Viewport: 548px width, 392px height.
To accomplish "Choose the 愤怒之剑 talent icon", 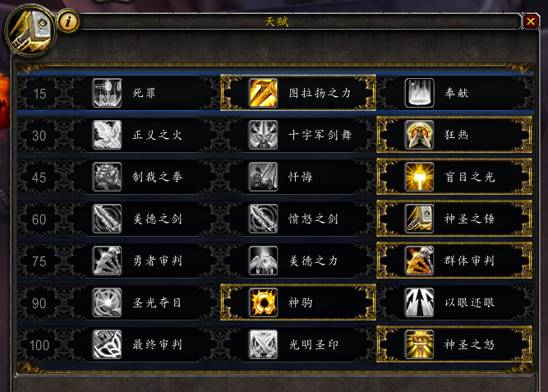I will point(263,219).
